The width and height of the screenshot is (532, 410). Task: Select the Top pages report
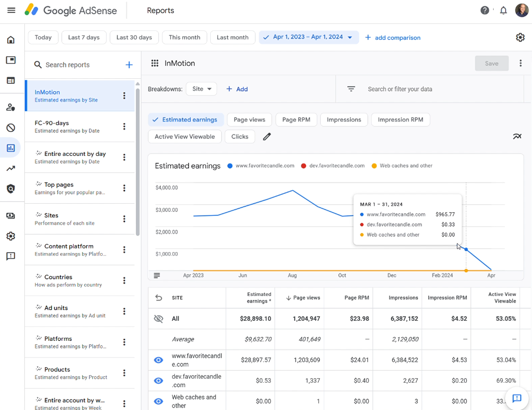point(80,188)
